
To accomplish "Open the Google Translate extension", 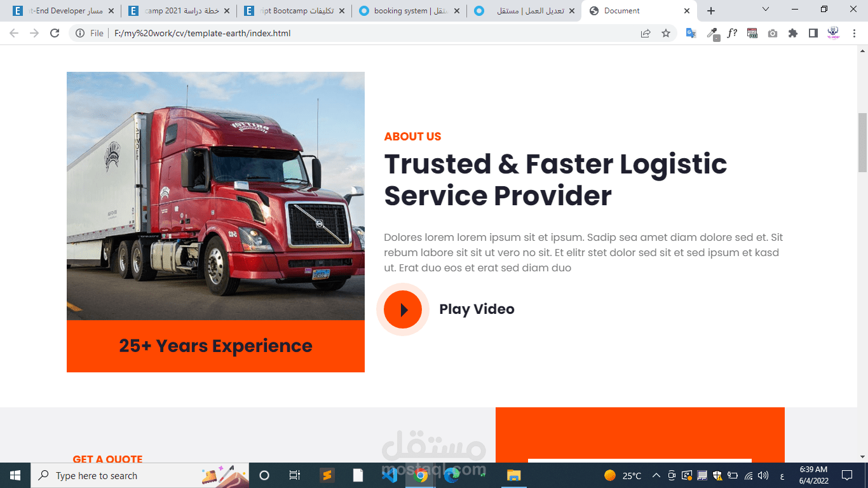I will (x=691, y=33).
